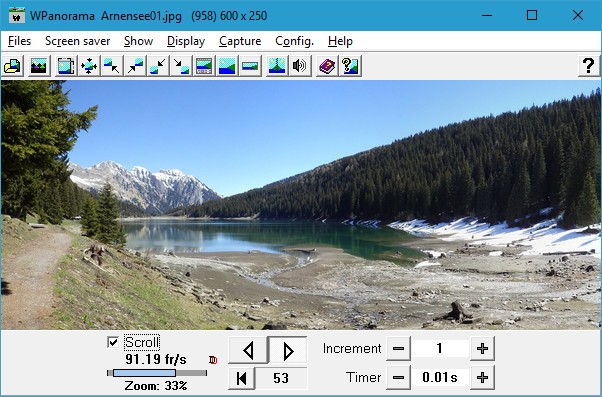
Task: Close the WPanorama window
Action: (x=578, y=15)
